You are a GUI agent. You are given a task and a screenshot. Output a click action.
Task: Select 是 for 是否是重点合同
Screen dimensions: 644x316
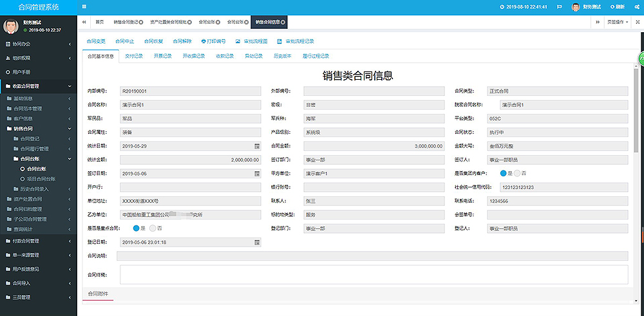[137, 228]
